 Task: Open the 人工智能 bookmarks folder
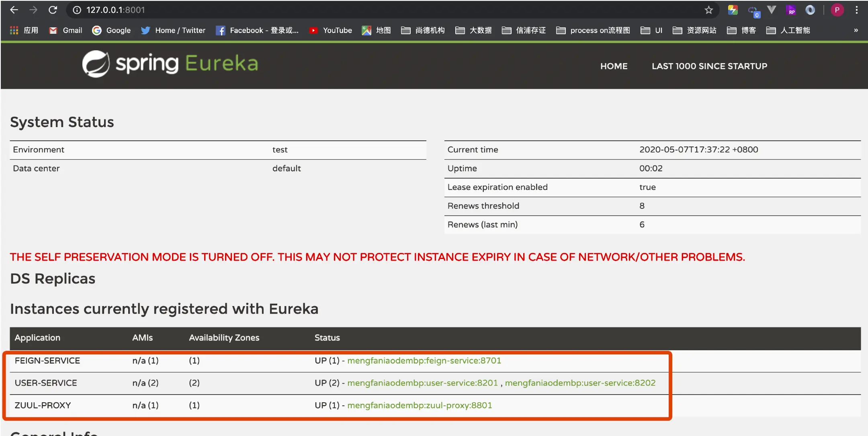coord(788,30)
